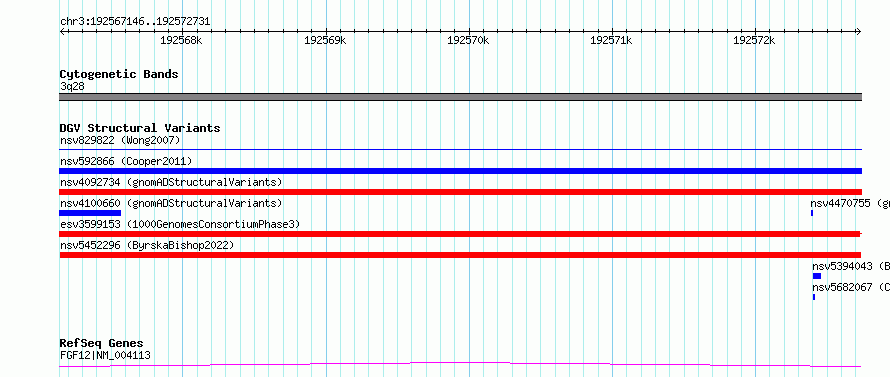Click the 192569k ruler tick label
Image resolution: width=890 pixels, height=377 pixels.
[x=325, y=40]
